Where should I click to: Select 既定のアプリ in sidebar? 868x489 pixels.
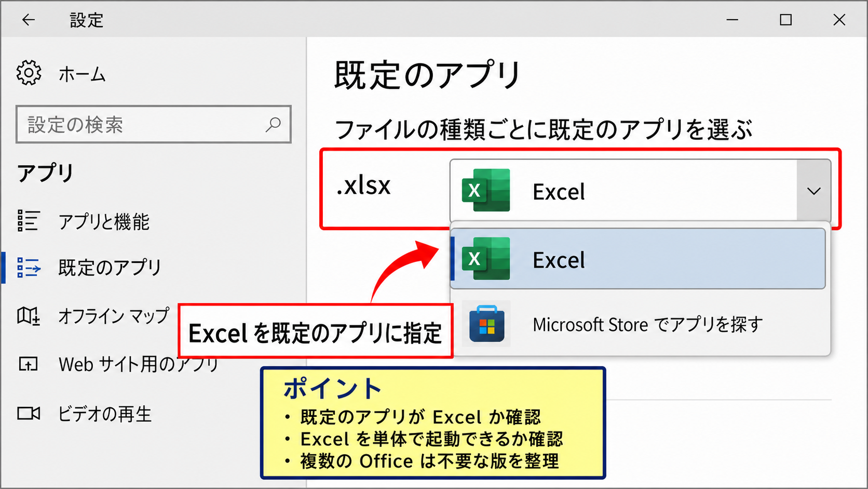point(110,268)
